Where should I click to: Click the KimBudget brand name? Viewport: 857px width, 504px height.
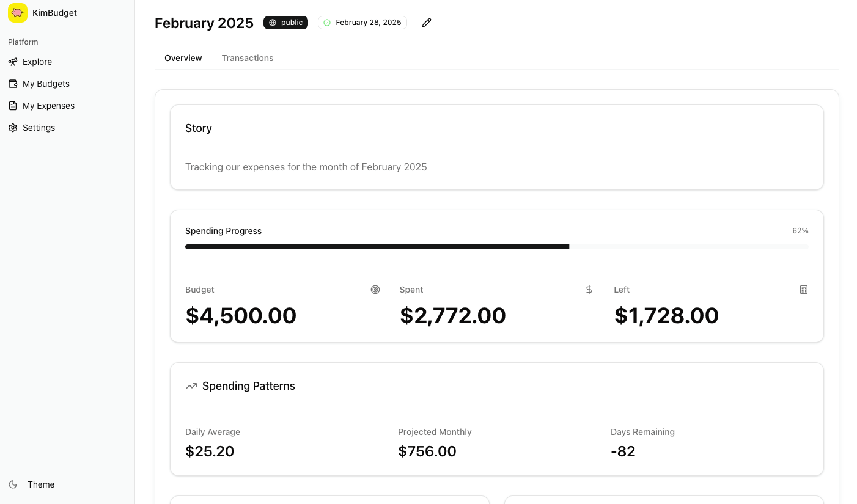pyautogui.click(x=55, y=13)
